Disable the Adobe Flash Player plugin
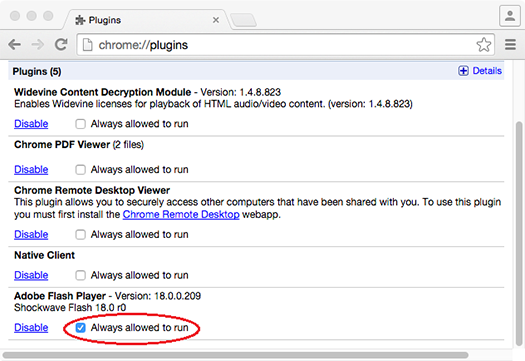Screen dimensions: 525x361 (31, 328)
